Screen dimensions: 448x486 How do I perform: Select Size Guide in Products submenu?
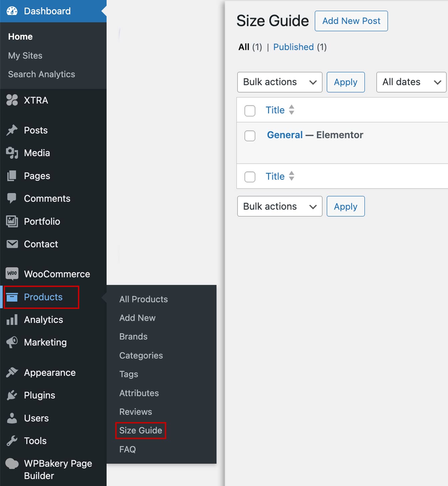141,430
